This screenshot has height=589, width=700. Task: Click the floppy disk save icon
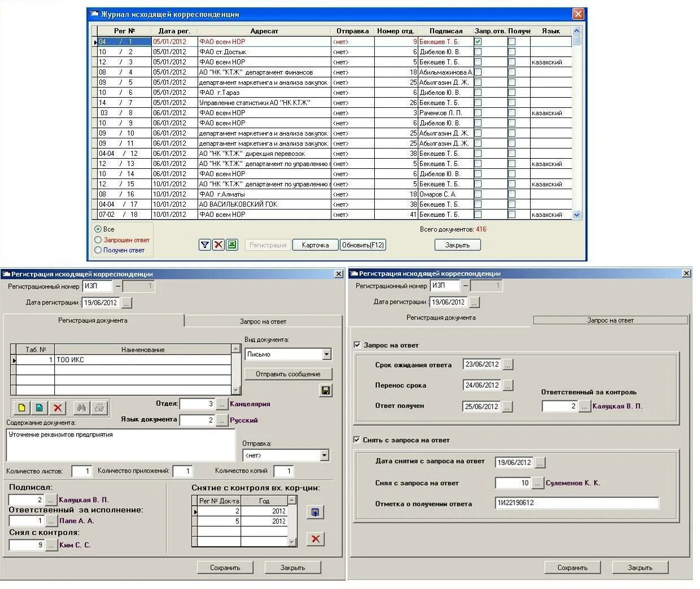(x=326, y=390)
